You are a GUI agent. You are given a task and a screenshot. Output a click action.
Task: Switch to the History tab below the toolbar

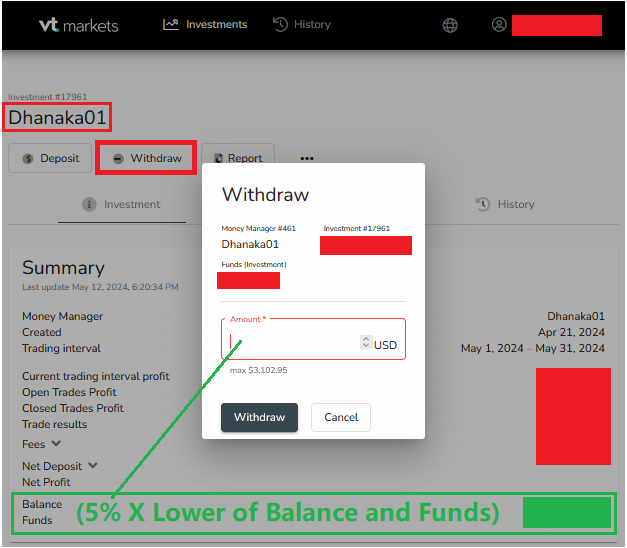coord(505,204)
